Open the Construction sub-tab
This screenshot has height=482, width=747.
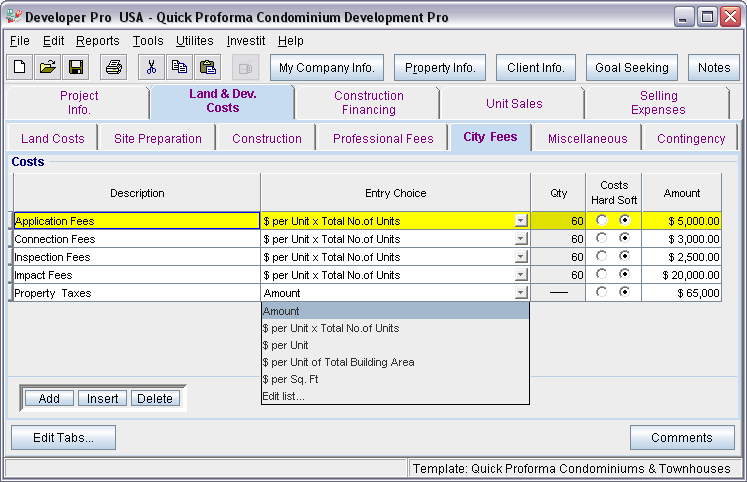click(x=267, y=139)
